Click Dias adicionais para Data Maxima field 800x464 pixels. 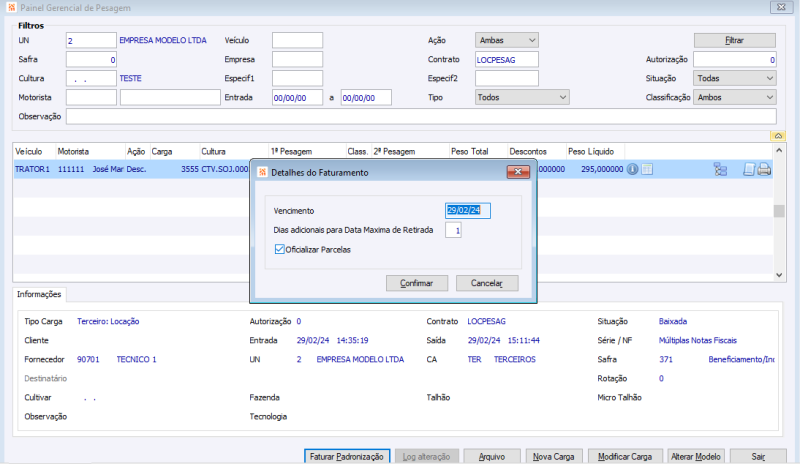click(x=453, y=230)
